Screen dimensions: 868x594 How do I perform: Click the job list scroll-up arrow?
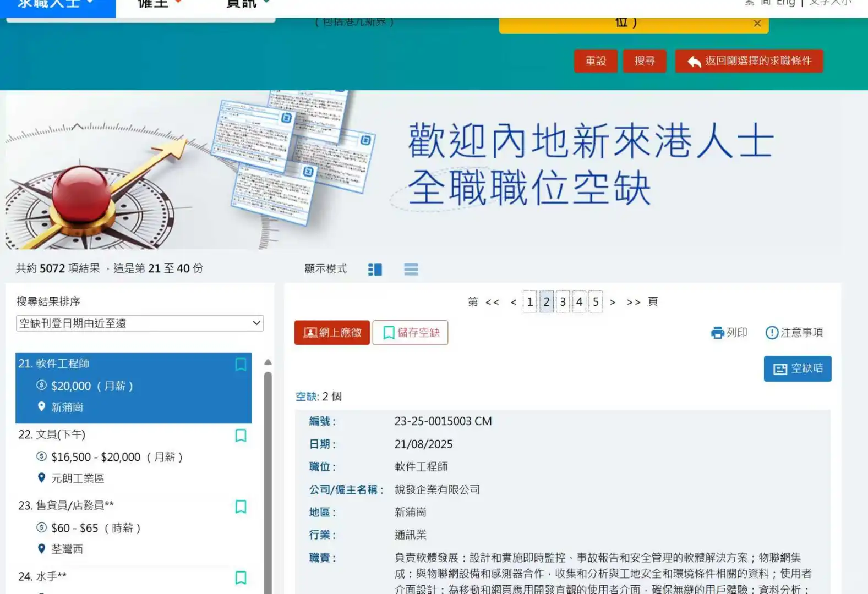tap(268, 362)
